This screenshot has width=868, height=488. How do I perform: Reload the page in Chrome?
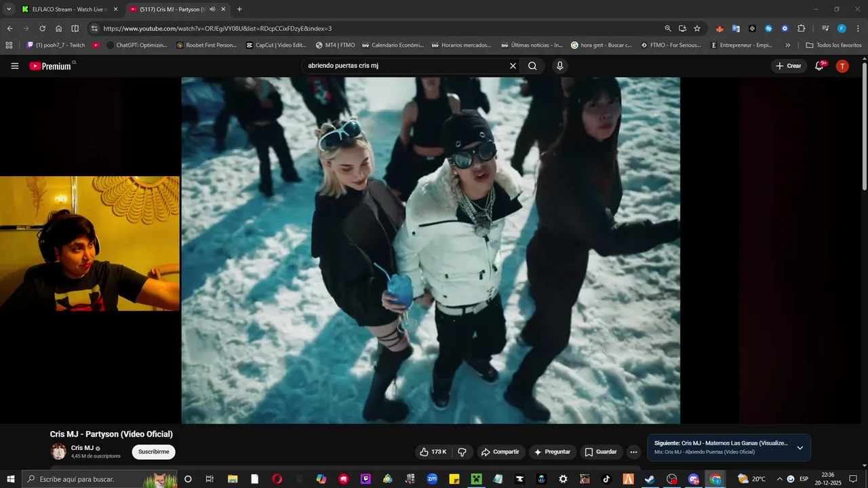click(42, 28)
